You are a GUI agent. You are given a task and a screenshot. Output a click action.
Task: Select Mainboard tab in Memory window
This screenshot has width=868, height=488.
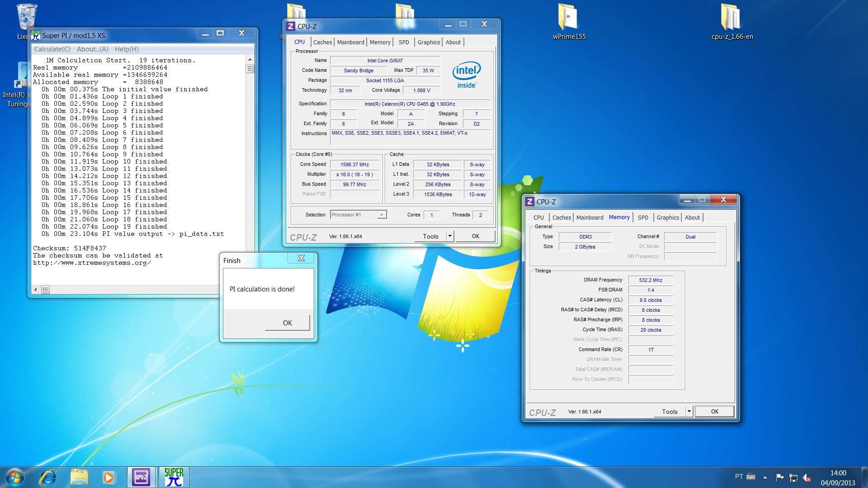tap(590, 217)
